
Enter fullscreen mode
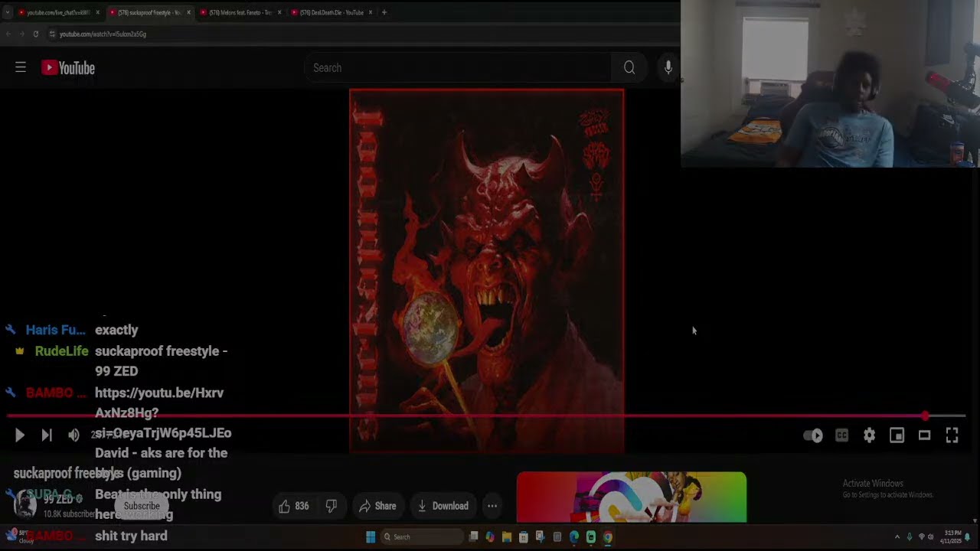tap(952, 435)
